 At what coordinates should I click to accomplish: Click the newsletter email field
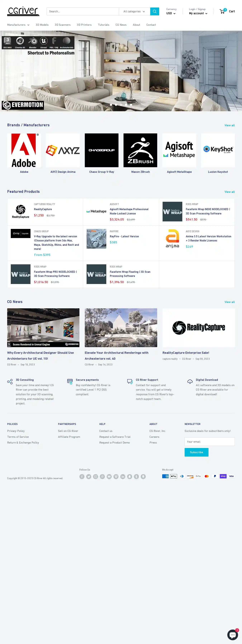coord(209,442)
